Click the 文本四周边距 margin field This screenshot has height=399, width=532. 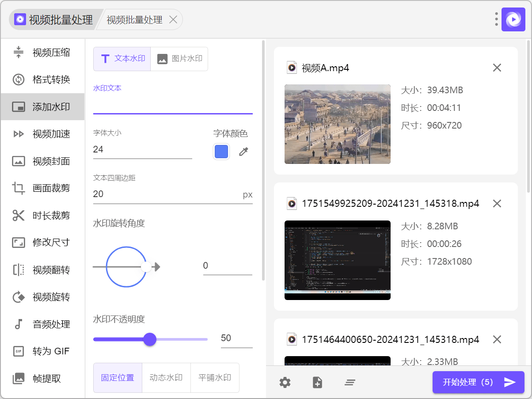click(x=173, y=194)
